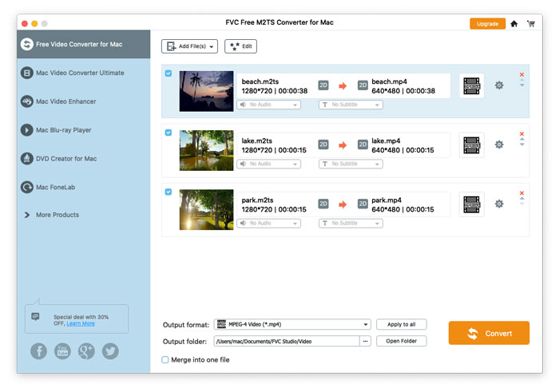The image size is (559, 392).
Task: Follow the Learn More link
Action: point(81,323)
